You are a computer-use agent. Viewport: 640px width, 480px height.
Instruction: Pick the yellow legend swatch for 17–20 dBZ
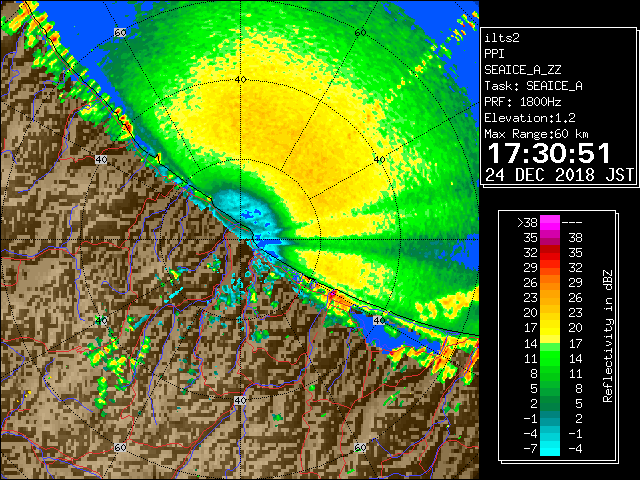[x=550, y=328]
